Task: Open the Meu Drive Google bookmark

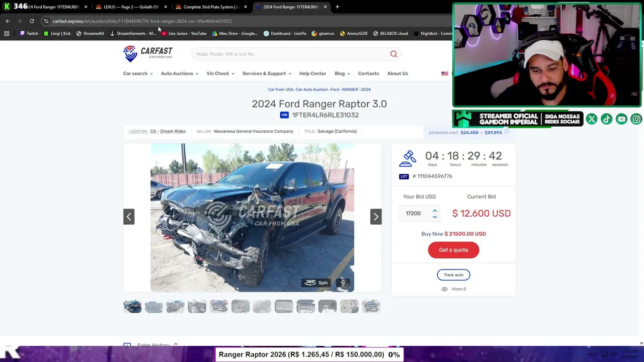Action: click(x=235, y=34)
